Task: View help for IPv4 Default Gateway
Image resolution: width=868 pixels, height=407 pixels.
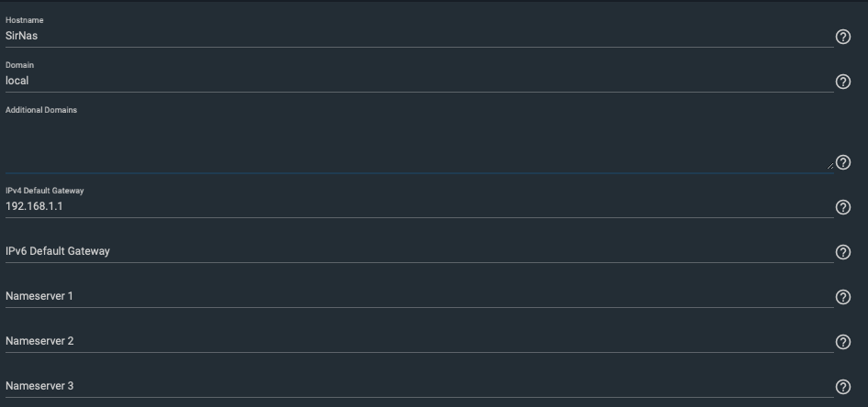Action: click(x=842, y=207)
